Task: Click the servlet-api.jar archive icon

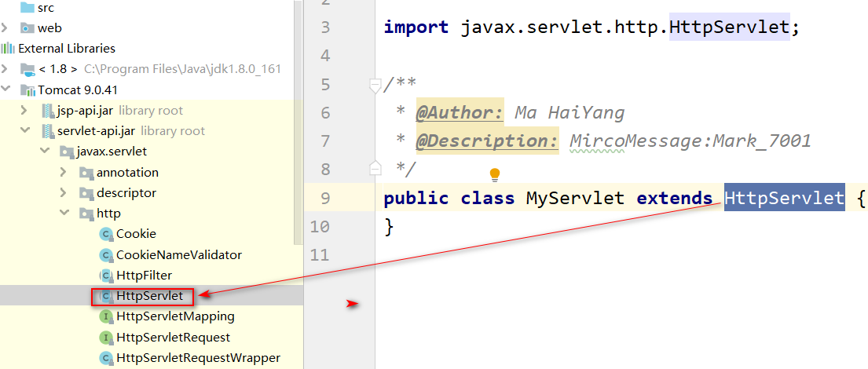Action: [48, 131]
